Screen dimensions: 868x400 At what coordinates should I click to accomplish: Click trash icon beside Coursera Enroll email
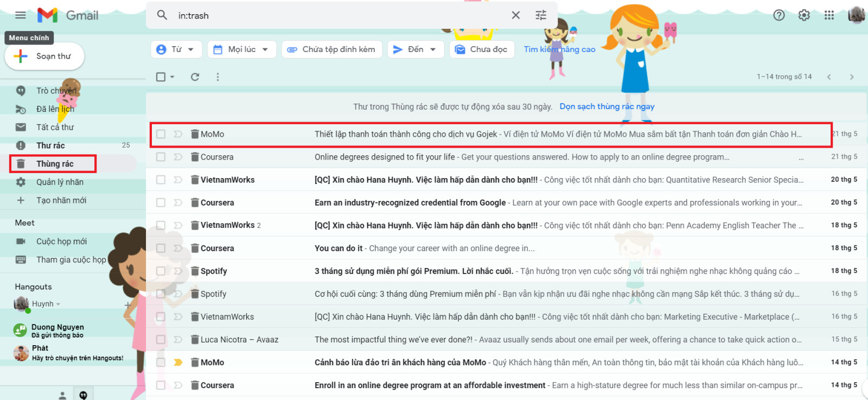tap(195, 385)
